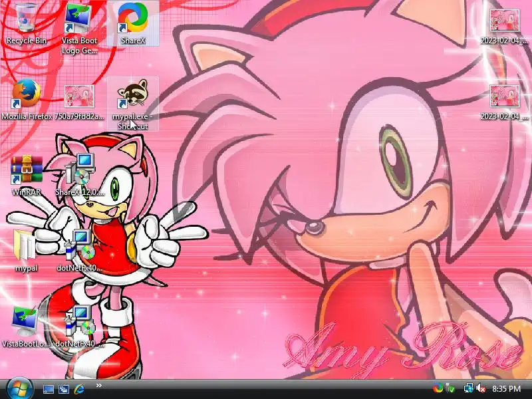Select the WinRAR desktop shortcut
Image resolution: width=532 pixels, height=399 pixels.
pos(26,176)
